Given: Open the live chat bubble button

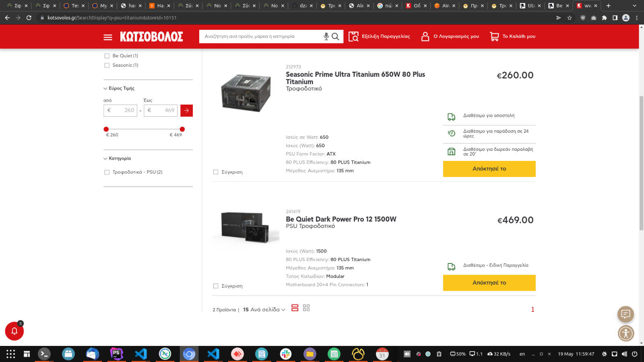Looking at the screenshot, I should [x=626, y=314].
